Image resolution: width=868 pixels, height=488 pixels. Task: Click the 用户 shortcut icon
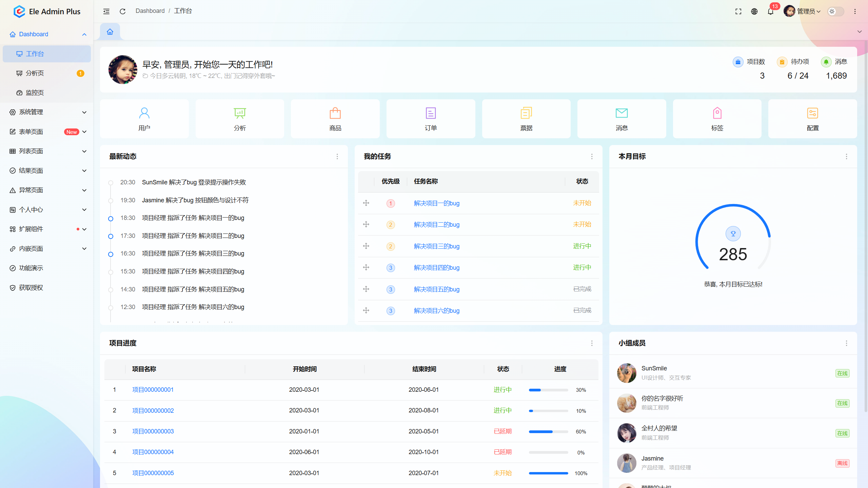pyautogui.click(x=144, y=113)
